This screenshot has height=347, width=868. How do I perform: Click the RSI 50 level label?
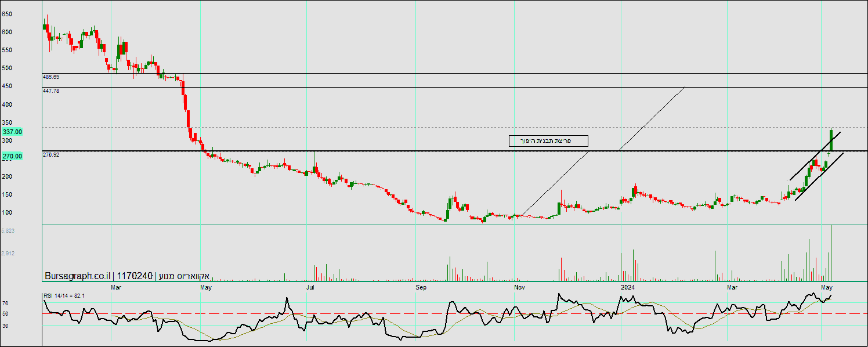(x=5, y=314)
